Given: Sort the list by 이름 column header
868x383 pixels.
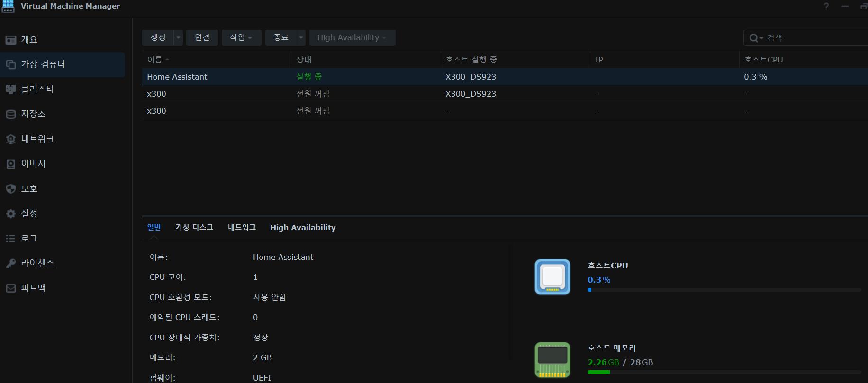Looking at the screenshot, I should coord(155,60).
